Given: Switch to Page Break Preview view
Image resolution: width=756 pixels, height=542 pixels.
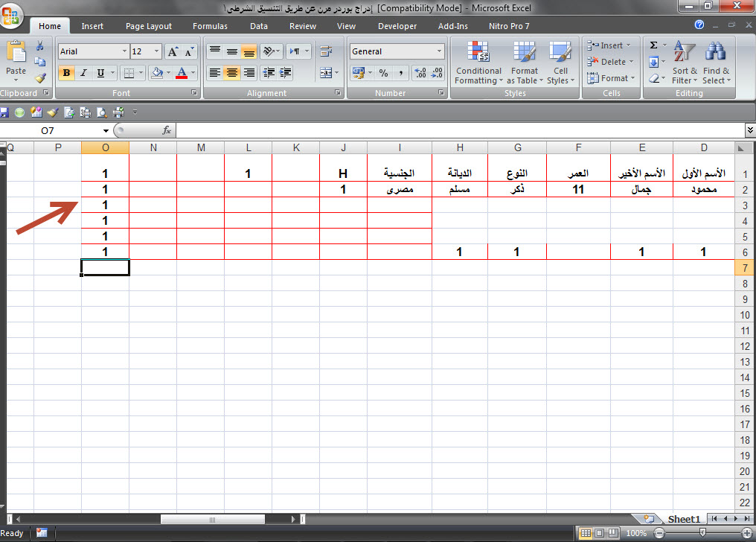Looking at the screenshot, I should [613, 533].
